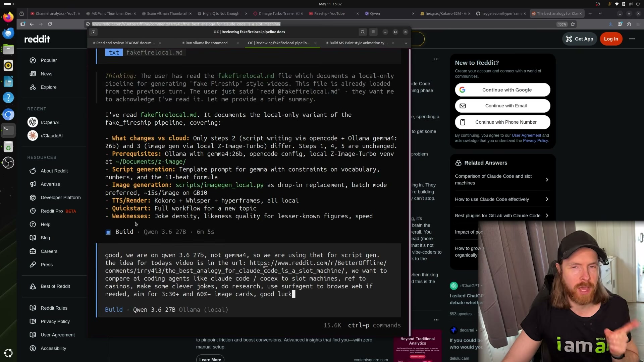Open Developer Platform in sidebar
This screenshot has height=362, width=644.
click(60, 198)
